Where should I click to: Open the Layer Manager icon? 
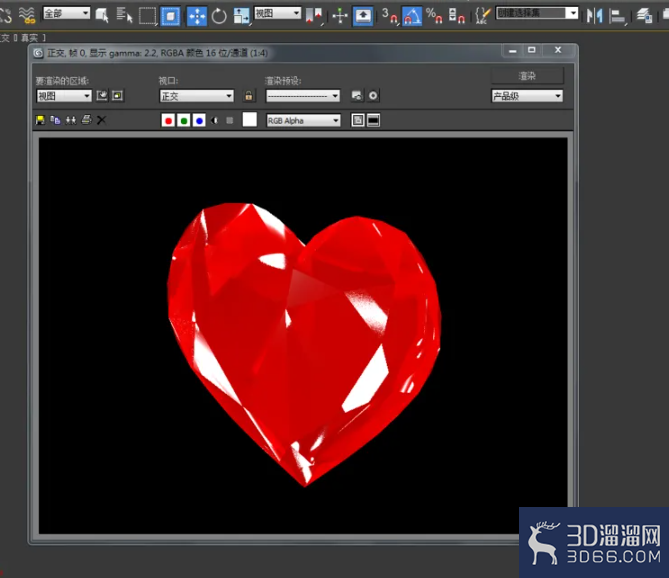(644, 16)
